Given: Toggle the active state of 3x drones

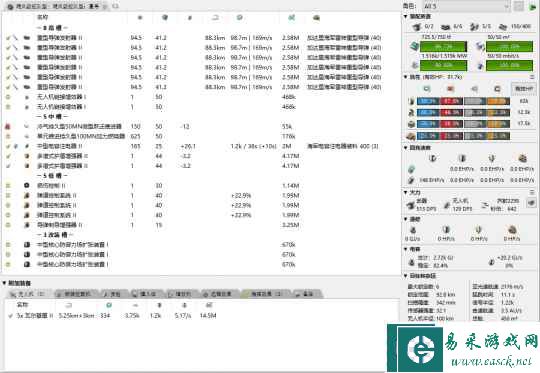Looking at the screenshot, I should click(x=10, y=315).
